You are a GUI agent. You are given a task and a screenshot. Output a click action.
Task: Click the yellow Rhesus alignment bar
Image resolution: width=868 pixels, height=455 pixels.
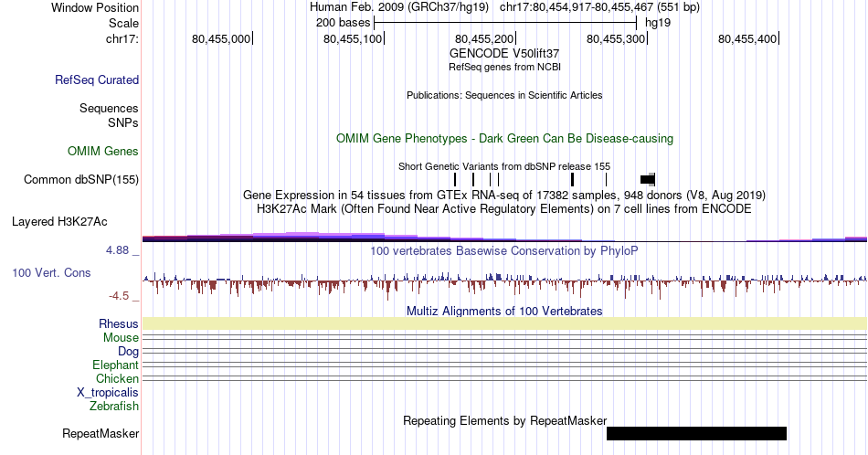[504, 323]
